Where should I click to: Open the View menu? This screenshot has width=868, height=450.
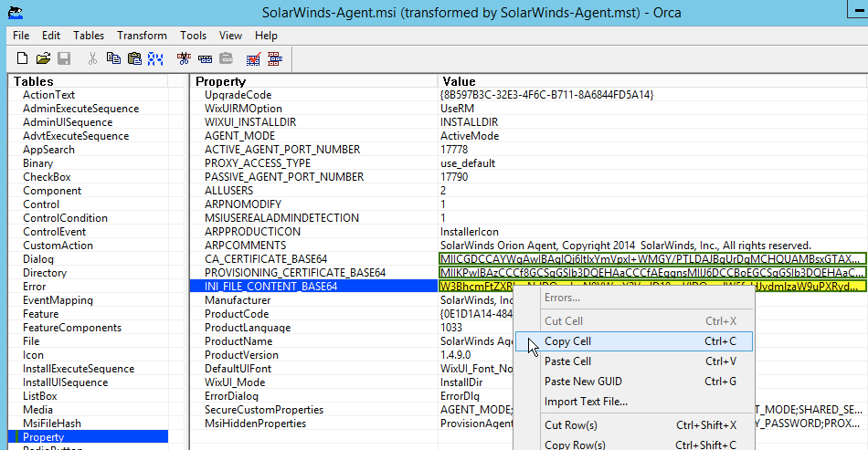tap(230, 36)
